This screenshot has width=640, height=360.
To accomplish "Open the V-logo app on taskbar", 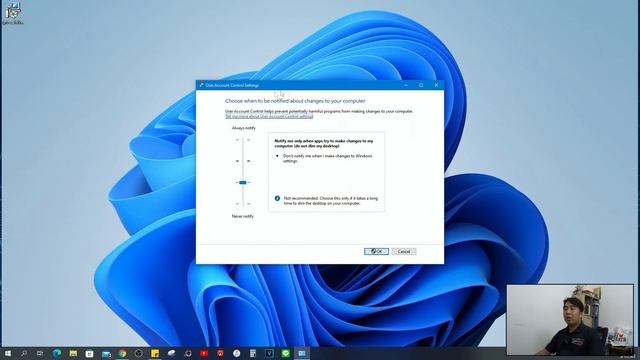I will (269, 353).
